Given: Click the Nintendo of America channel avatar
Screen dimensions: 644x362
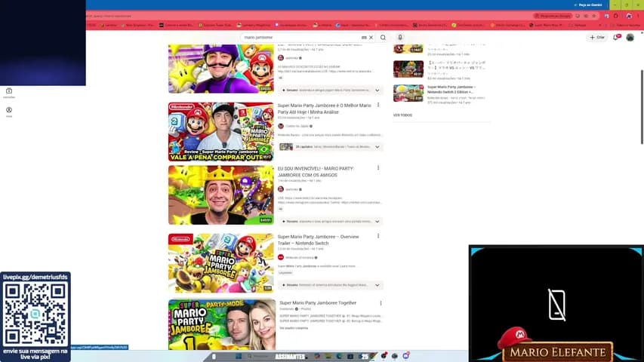Looking at the screenshot, I should pyautogui.click(x=281, y=257).
